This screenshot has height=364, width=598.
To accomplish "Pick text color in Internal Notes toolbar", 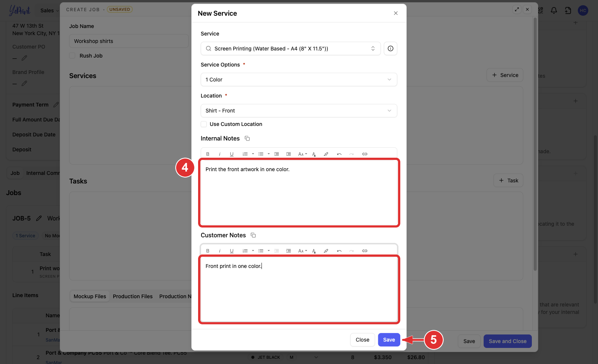I will pyautogui.click(x=314, y=154).
